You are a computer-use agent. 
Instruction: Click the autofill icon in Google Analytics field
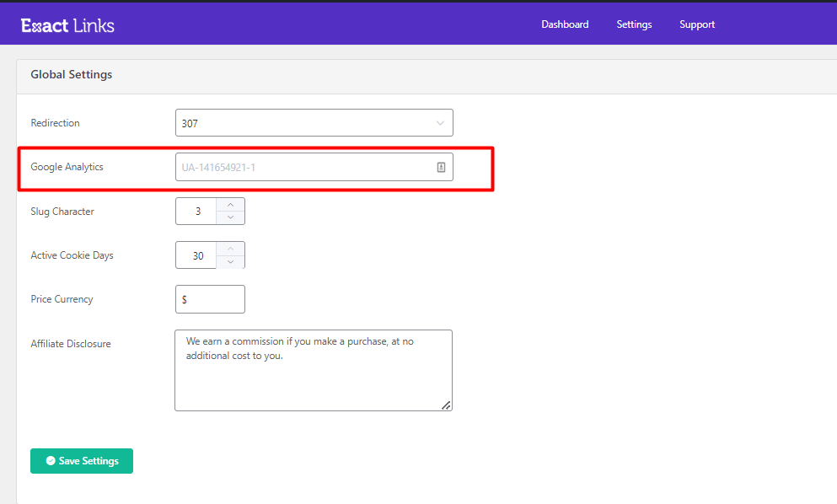tap(441, 167)
